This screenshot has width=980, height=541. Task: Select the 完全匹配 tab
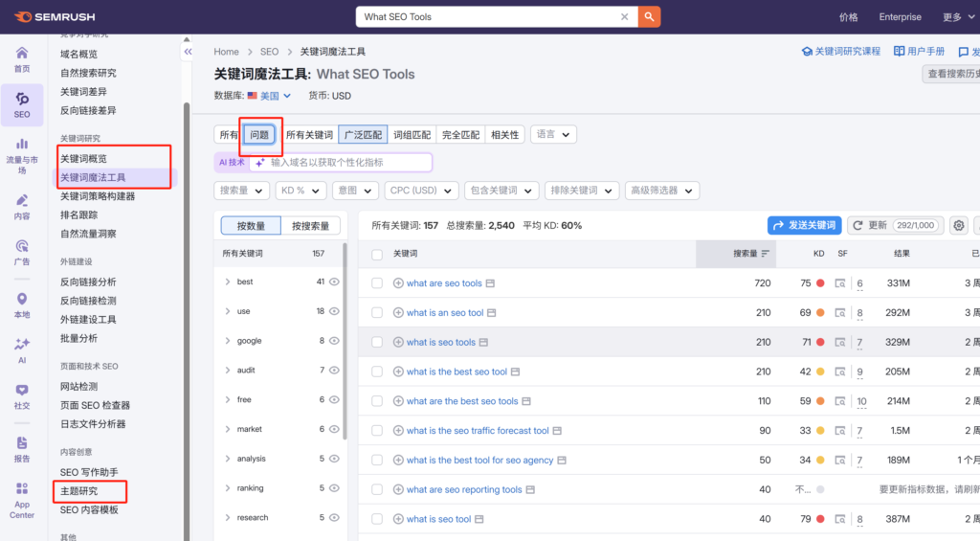coord(460,134)
